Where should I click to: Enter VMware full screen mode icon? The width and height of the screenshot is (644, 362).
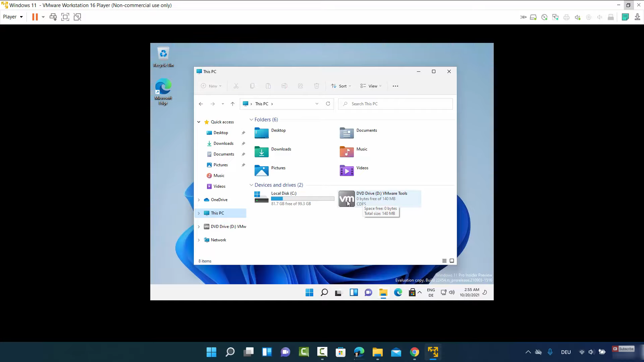pyautogui.click(x=65, y=17)
